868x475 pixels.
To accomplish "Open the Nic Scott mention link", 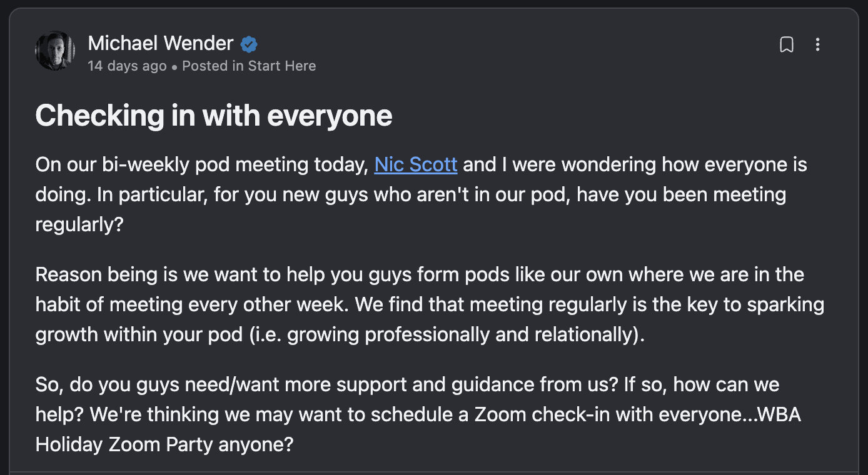I will pos(416,165).
